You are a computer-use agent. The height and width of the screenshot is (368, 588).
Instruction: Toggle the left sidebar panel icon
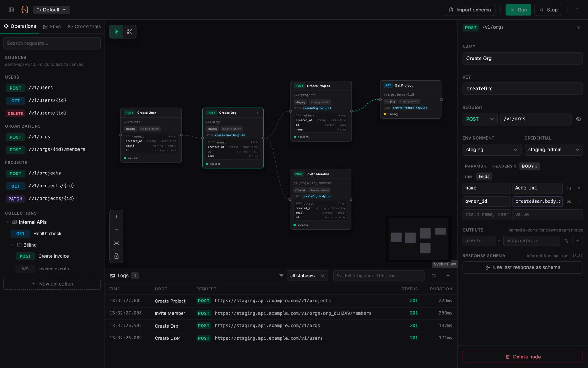click(x=11, y=10)
